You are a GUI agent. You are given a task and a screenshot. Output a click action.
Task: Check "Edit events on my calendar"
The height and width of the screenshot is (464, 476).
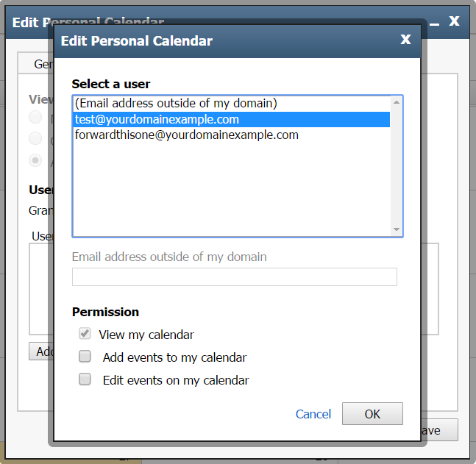(x=85, y=380)
